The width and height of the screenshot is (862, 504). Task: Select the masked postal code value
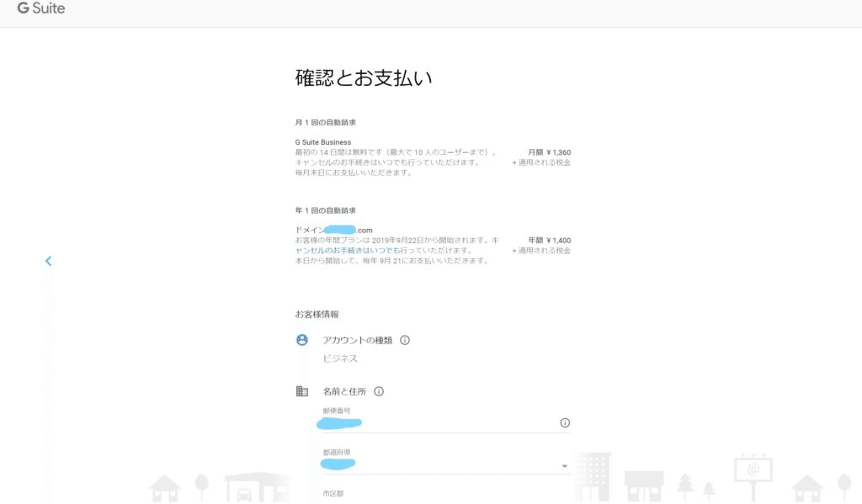coord(340,423)
